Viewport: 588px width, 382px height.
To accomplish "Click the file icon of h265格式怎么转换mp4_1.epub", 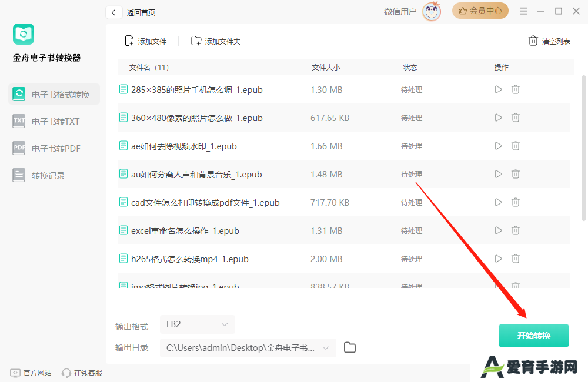I will pyautogui.click(x=123, y=258).
